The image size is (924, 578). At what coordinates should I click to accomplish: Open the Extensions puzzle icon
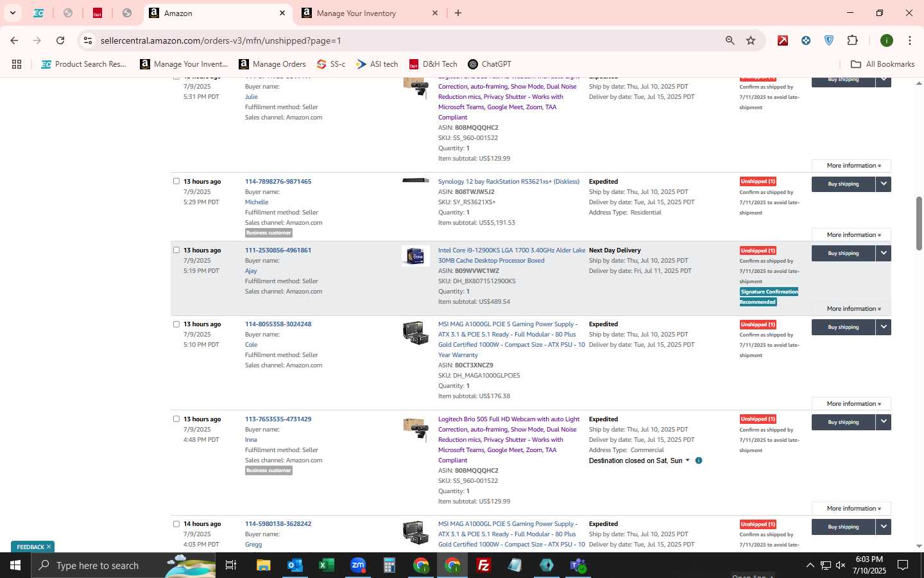852,40
